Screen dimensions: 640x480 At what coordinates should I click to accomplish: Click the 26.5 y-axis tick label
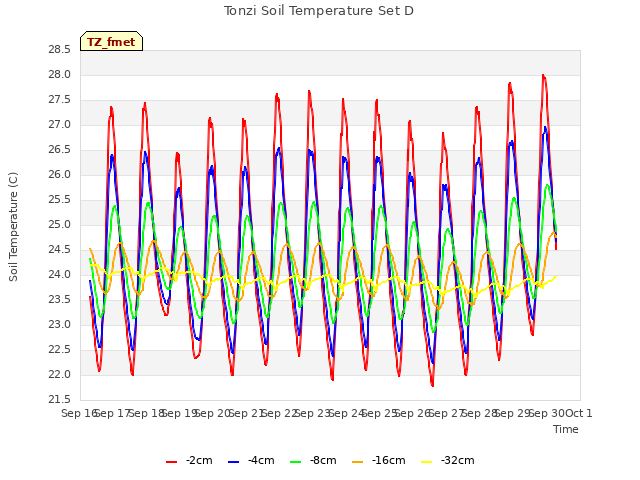[60, 150]
